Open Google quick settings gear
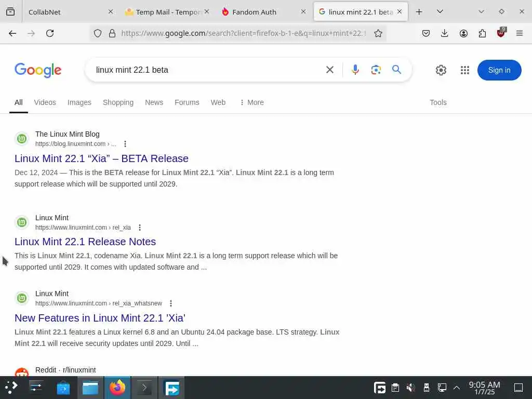 pyautogui.click(x=441, y=70)
